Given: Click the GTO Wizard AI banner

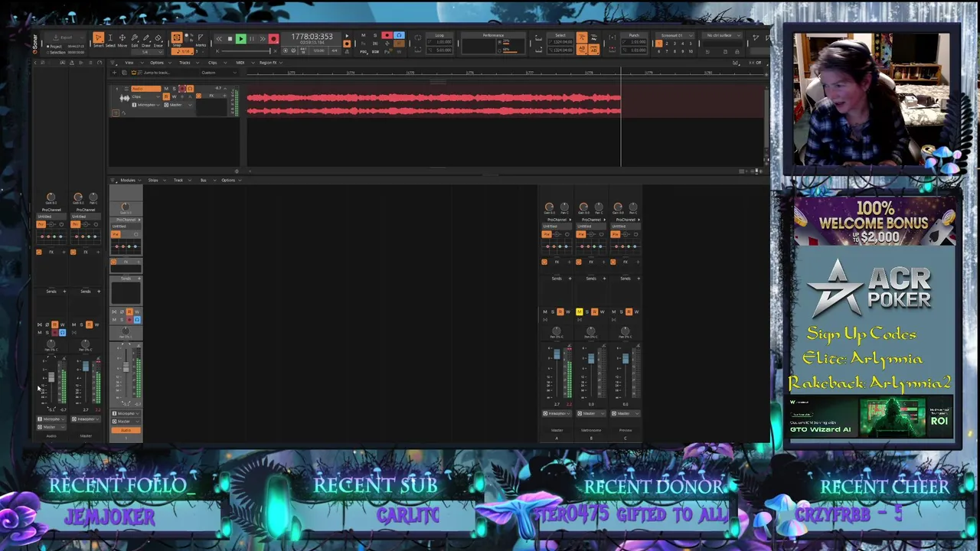Looking at the screenshot, I should click(873, 419).
